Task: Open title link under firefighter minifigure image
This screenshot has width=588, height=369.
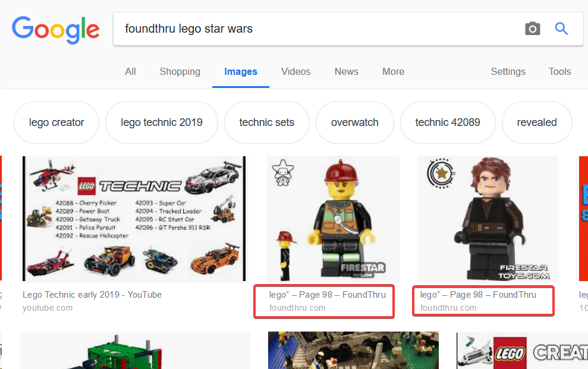Action: pos(328,295)
